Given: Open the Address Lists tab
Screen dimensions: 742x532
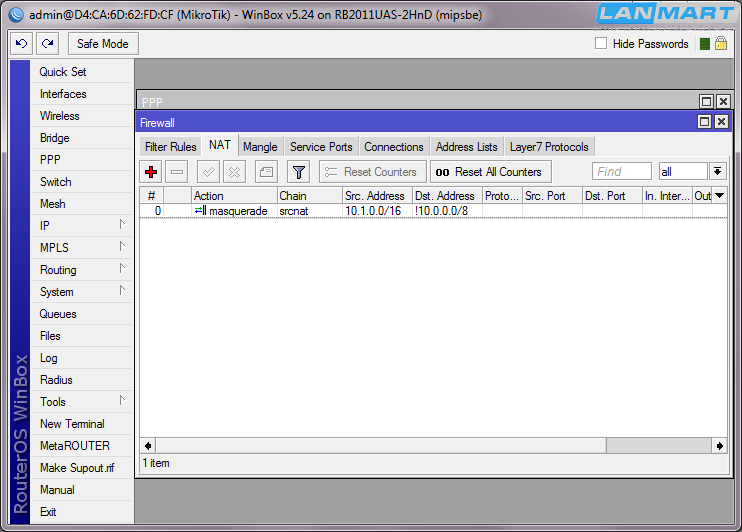Looking at the screenshot, I should click(467, 147).
